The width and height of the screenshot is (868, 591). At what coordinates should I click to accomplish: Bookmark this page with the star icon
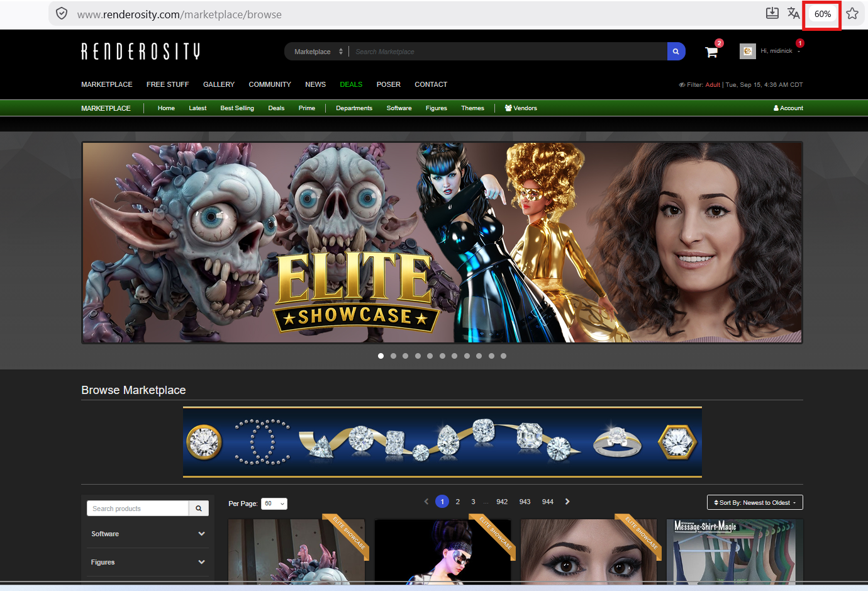(852, 13)
